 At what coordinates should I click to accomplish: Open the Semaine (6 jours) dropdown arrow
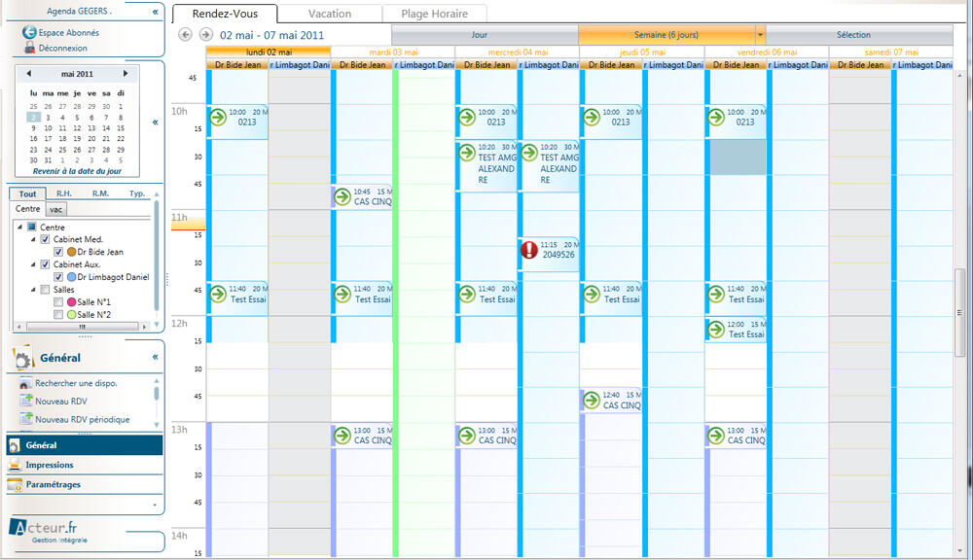(760, 35)
